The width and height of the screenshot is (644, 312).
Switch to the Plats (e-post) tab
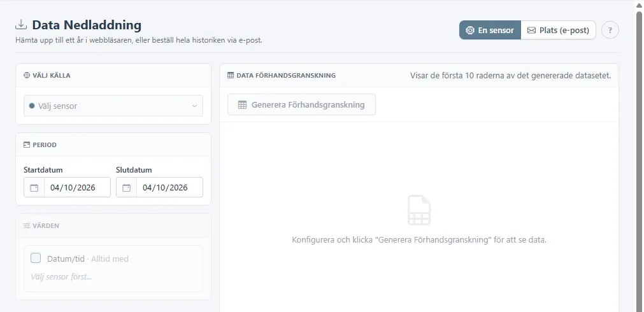click(558, 30)
